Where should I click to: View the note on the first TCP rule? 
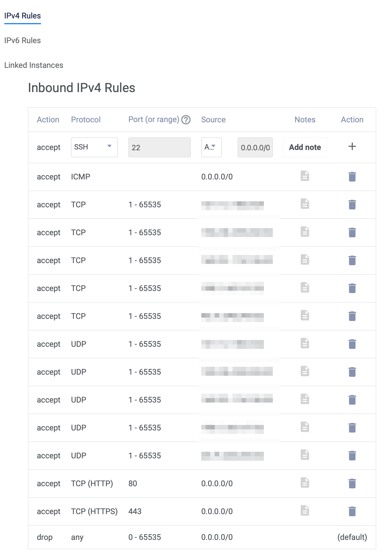(305, 204)
